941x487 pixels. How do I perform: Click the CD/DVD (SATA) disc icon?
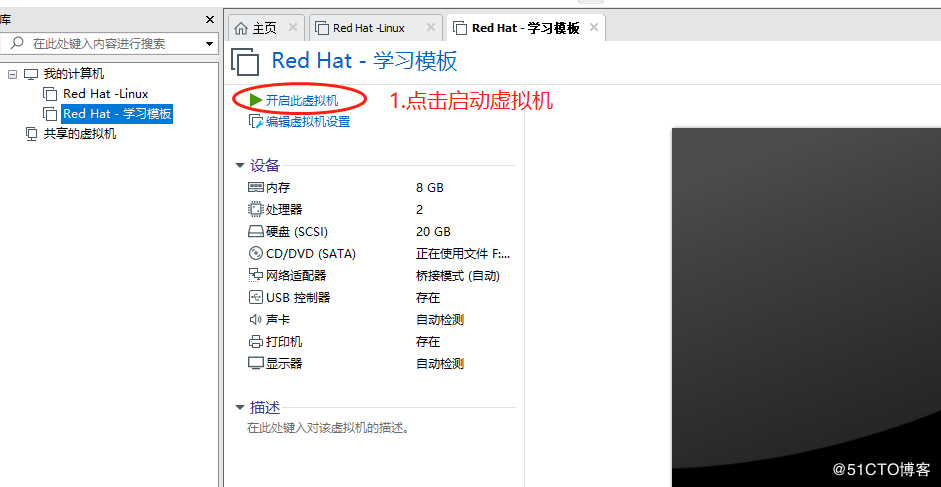tap(256, 253)
